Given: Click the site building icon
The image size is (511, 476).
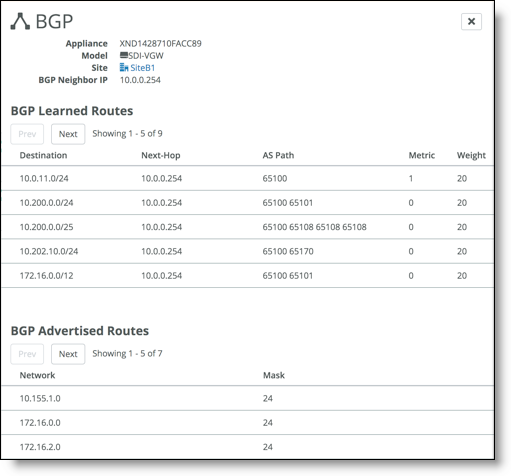Looking at the screenshot, I should (124, 68).
